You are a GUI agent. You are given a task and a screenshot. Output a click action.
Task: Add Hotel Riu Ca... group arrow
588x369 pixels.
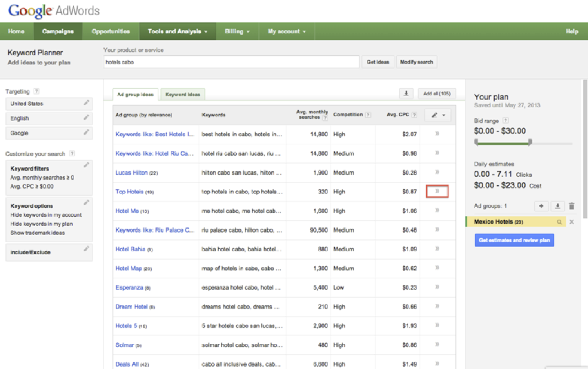[437, 153]
